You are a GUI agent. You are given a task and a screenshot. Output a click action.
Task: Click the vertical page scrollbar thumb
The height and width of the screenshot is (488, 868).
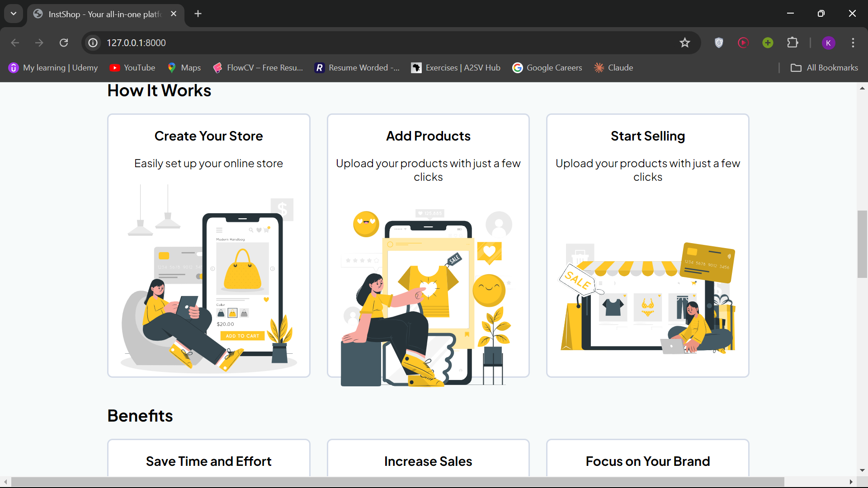click(862, 244)
